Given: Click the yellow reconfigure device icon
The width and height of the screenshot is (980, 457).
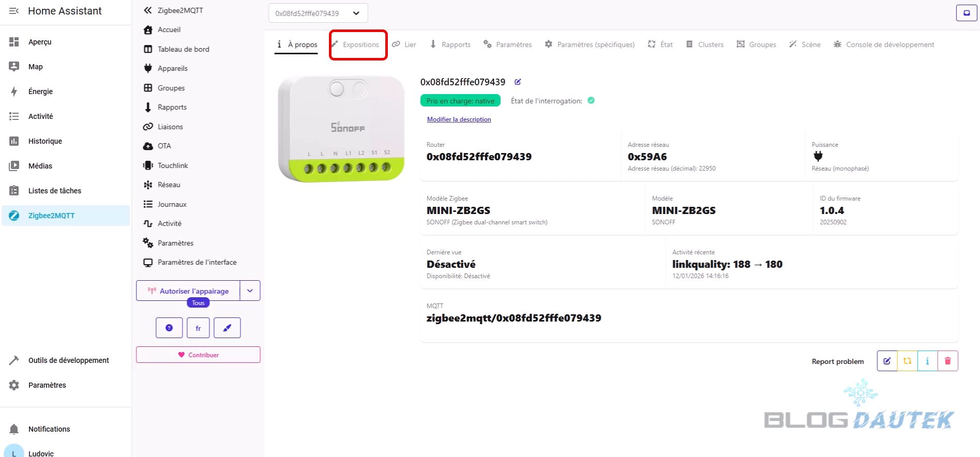Looking at the screenshot, I should pyautogui.click(x=907, y=361).
